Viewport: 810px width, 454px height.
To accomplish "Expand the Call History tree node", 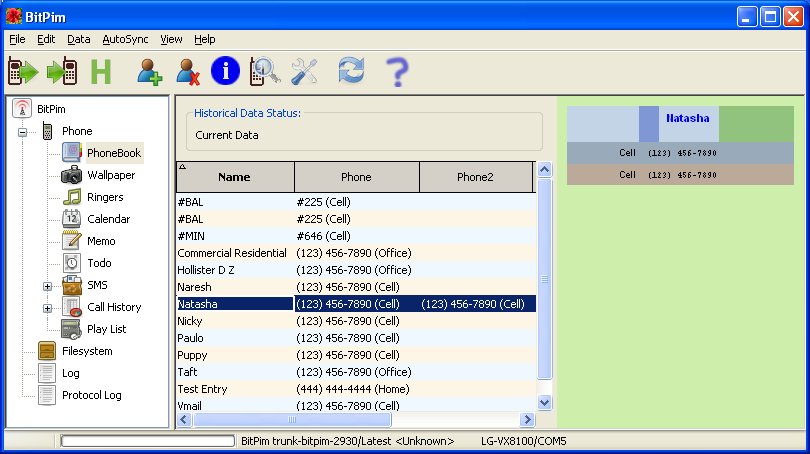I will coord(47,308).
